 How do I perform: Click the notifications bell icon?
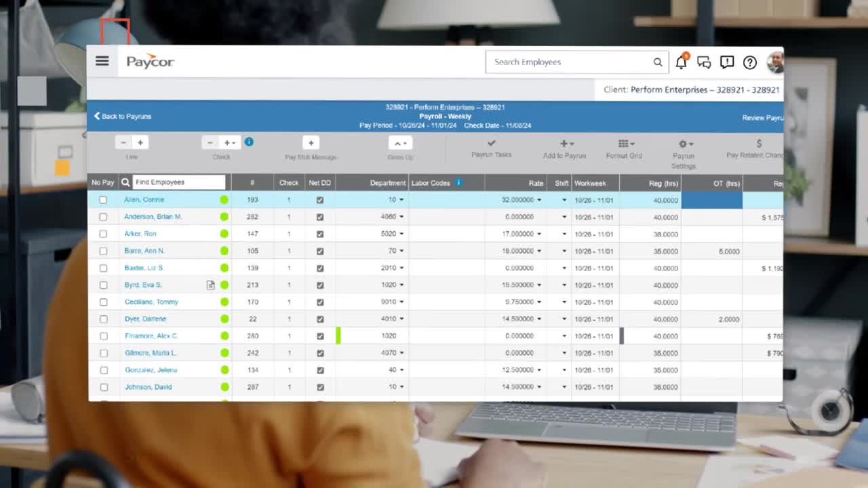click(x=681, y=62)
